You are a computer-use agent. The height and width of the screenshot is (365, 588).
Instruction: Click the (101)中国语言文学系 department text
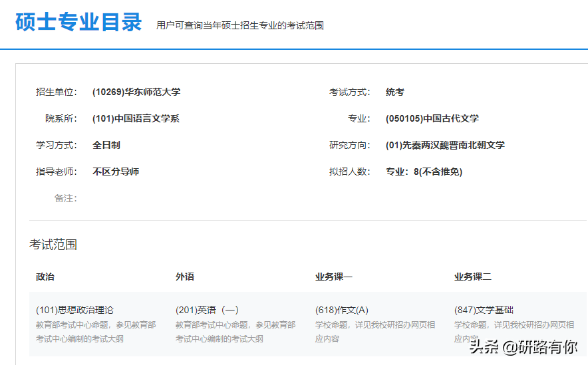(136, 118)
